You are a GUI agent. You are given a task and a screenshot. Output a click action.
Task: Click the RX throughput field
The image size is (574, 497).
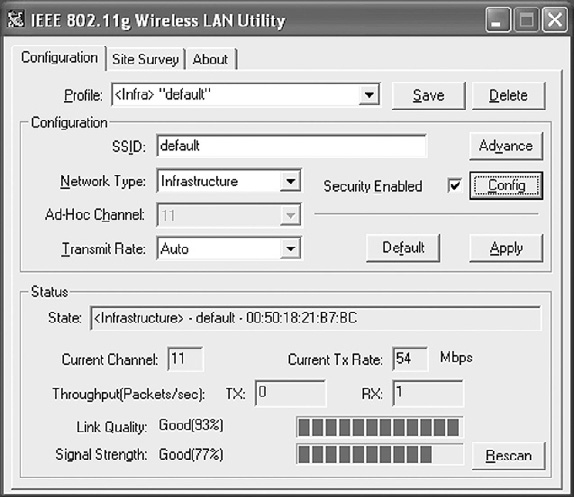[x=428, y=393]
